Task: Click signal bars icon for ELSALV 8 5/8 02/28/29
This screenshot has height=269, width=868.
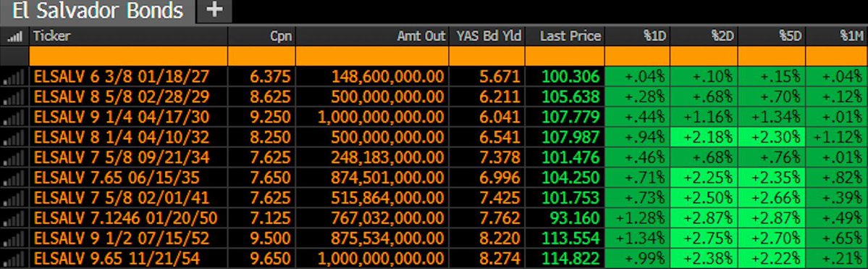Action: (14, 97)
